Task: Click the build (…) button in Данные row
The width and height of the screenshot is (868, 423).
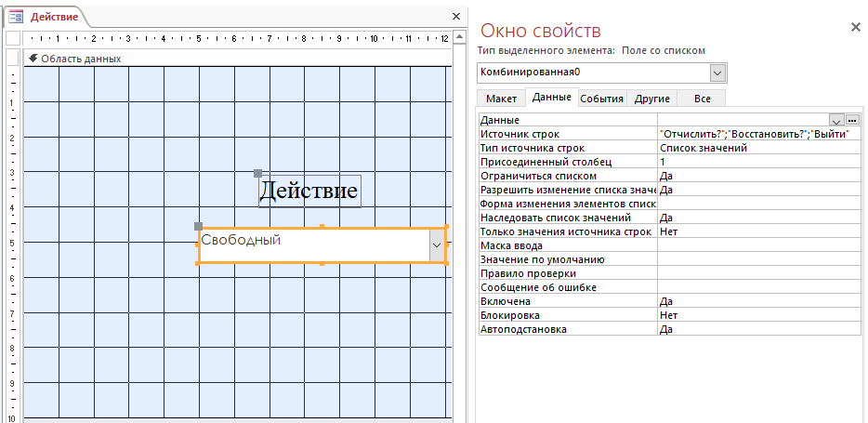Action: 852,120
